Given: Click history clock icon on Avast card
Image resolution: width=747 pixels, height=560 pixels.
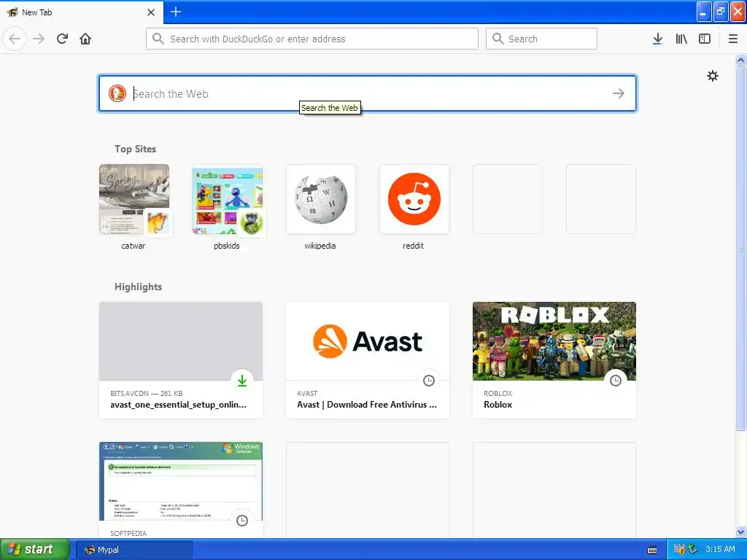Looking at the screenshot, I should coord(429,381).
